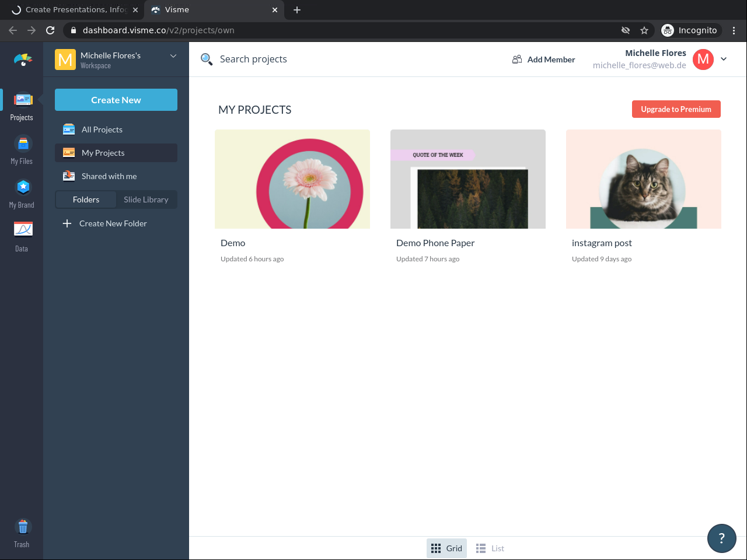This screenshot has width=747, height=560.
Task: Open My Files in sidebar
Action: [x=22, y=150]
